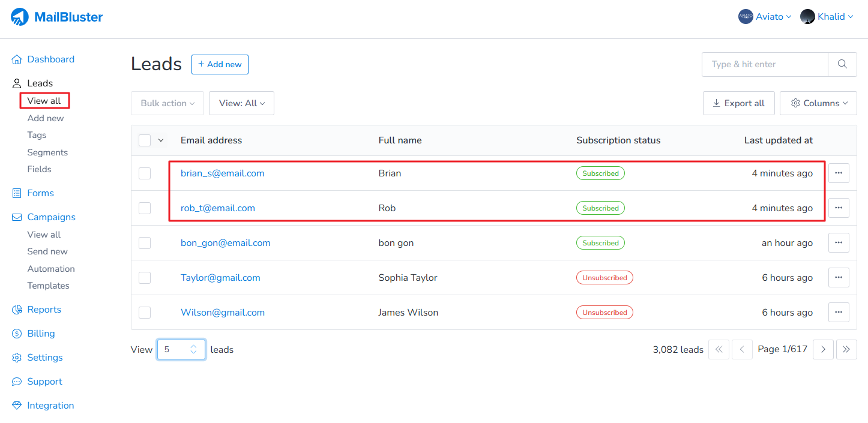Expand the Columns dropdown
The image size is (868, 423).
coord(818,103)
